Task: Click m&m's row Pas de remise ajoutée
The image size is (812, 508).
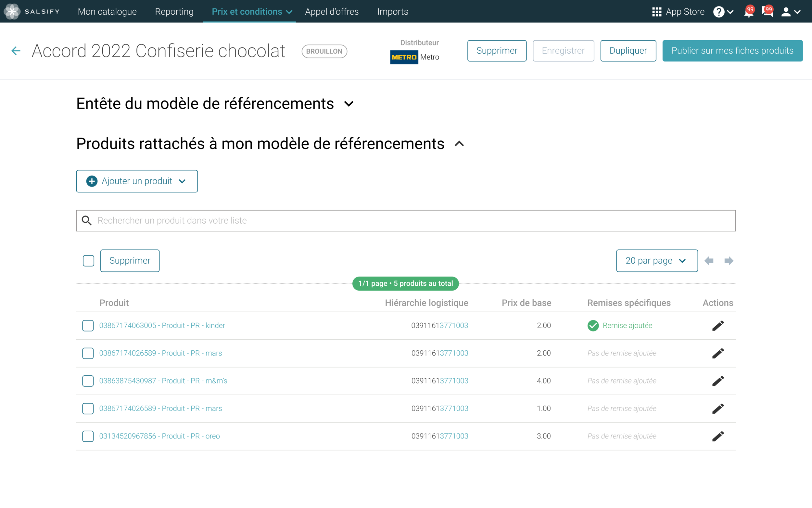Action: [x=622, y=381]
